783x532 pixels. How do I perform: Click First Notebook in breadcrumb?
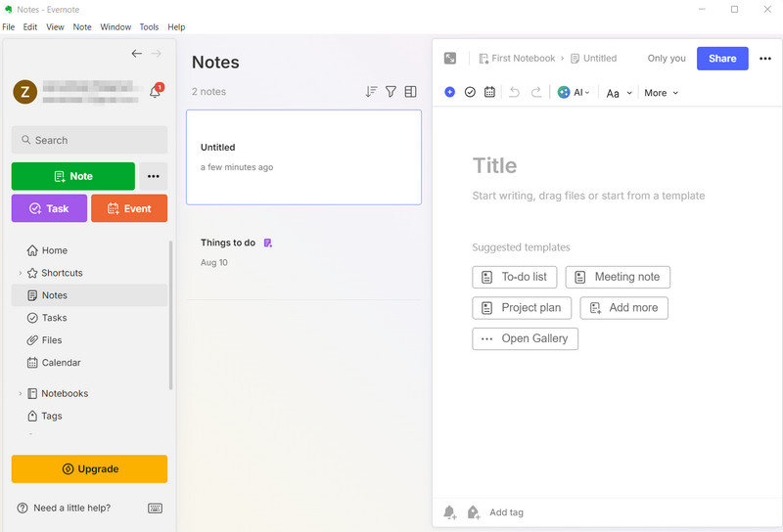pos(517,59)
